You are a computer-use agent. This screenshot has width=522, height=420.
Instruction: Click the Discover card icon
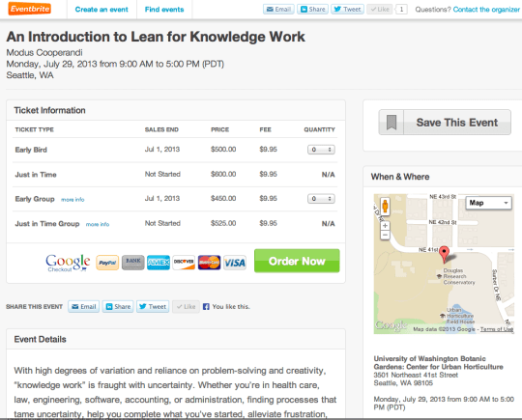pyautogui.click(x=184, y=263)
